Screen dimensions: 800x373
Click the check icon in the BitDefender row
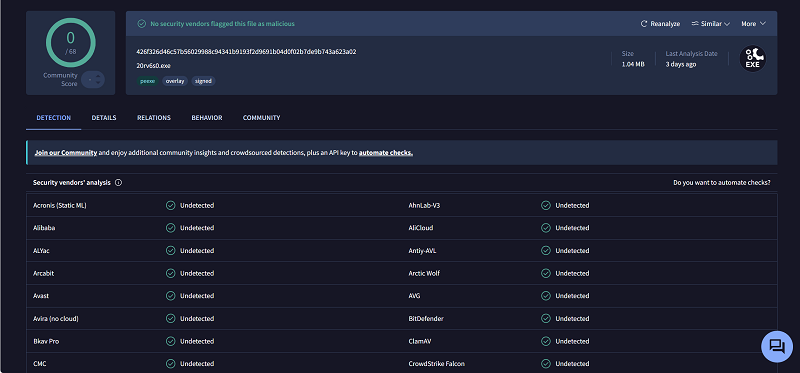click(546, 318)
